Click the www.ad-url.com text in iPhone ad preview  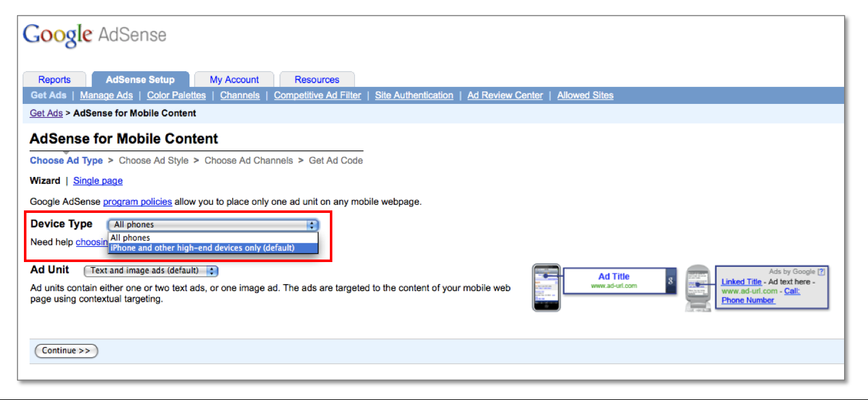pyautogui.click(x=614, y=286)
